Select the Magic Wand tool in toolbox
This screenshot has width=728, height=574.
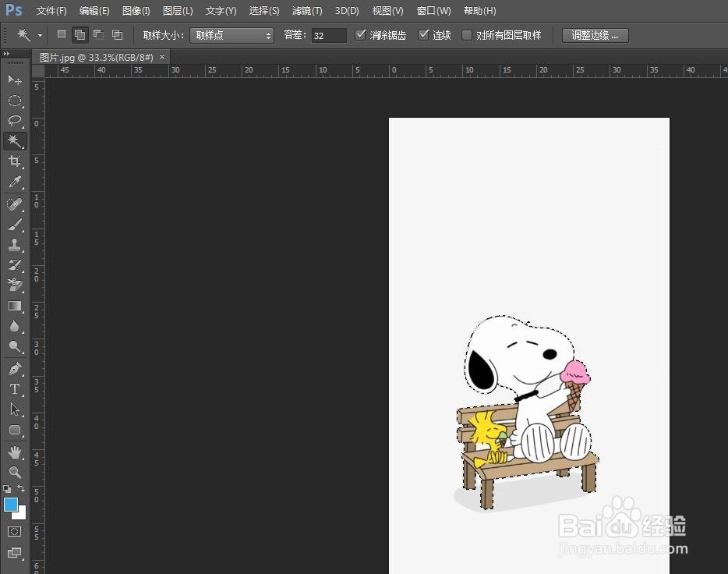point(15,140)
